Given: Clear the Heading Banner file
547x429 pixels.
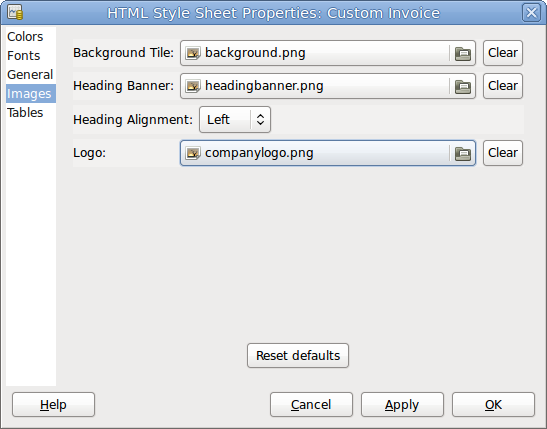Looking at the screenshot, I should tap(503, 86).
